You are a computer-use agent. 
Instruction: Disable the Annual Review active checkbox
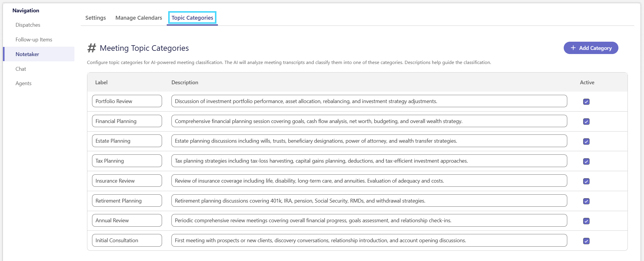586,221
